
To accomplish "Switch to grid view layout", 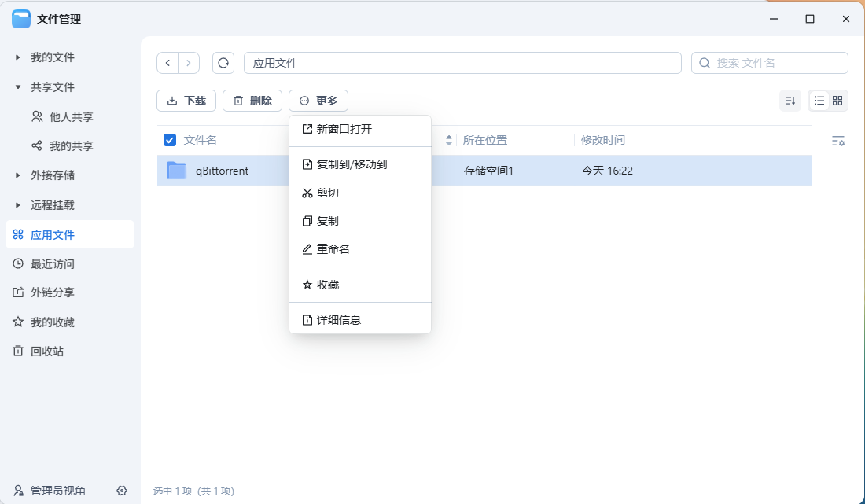I will (x=837, y=101).
